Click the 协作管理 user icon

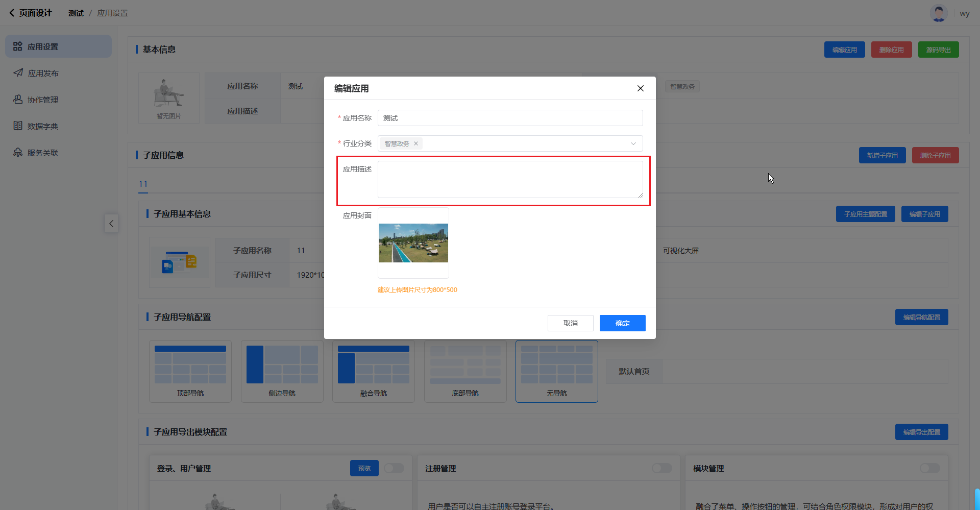18,100
